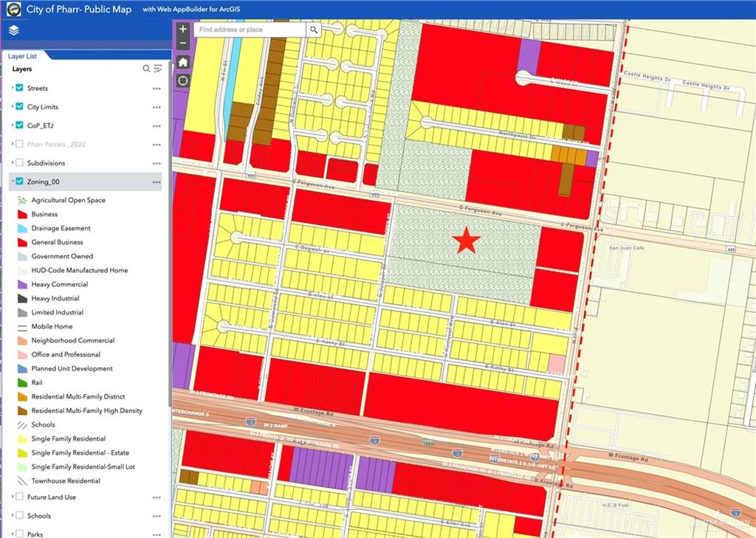Viewport: 756px width, 538px height.
Task: Select the Layer List tab
Action: 22,56
